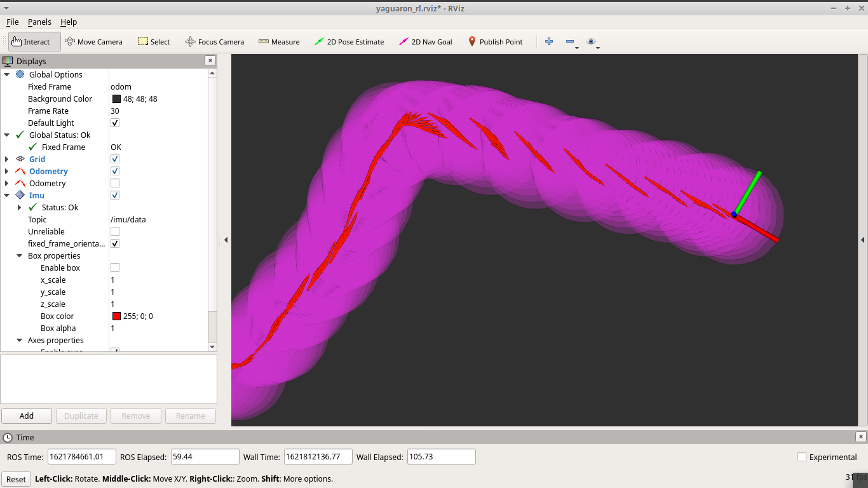Click the Wall Elapsed field
The height and width of the screenshot is (488, 868).
coord(442,457)
